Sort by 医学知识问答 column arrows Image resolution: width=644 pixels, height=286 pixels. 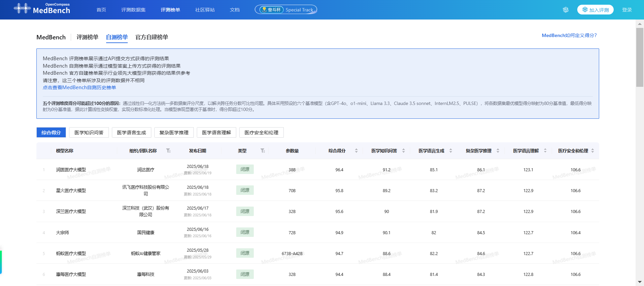[403, 151]
